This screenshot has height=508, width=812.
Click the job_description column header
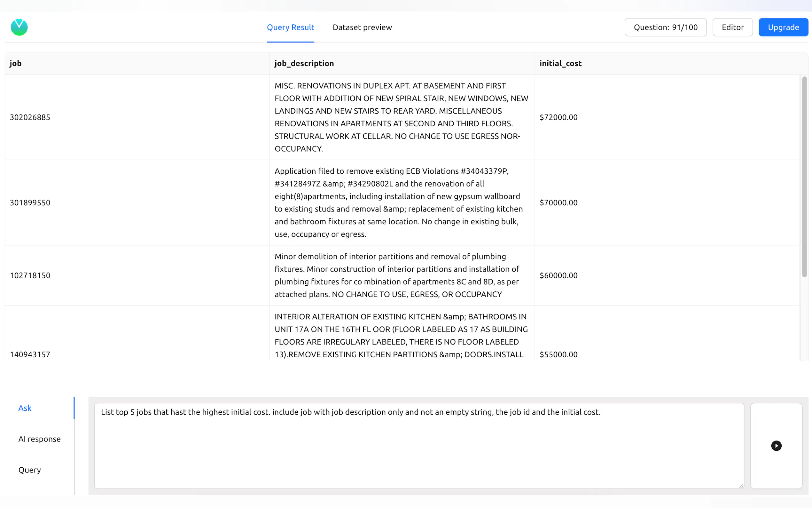pyautogui.click(x=304, y=63)
